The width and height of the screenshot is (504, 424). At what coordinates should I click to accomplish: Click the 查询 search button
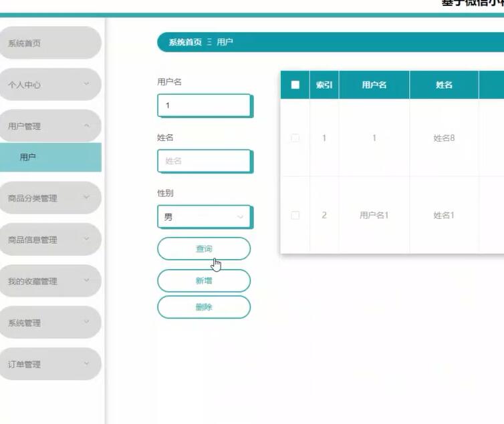[x=204, y=248]
